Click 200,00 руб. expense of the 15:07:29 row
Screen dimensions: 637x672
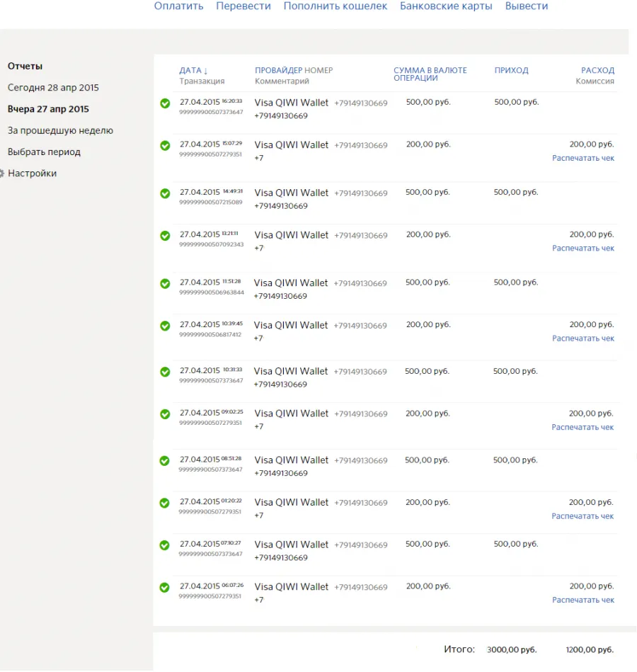coord(592,144)
